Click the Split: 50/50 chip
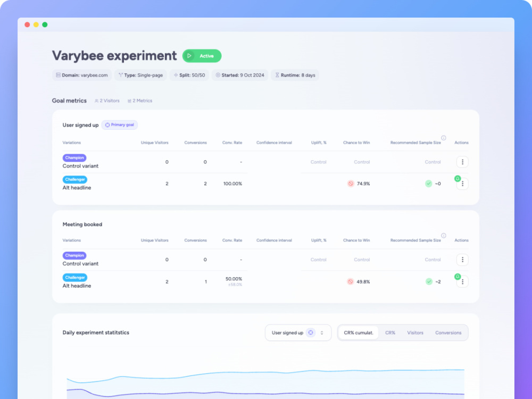Image resolution: width=532 pixels, height=399 pixels. coord(189,76)
